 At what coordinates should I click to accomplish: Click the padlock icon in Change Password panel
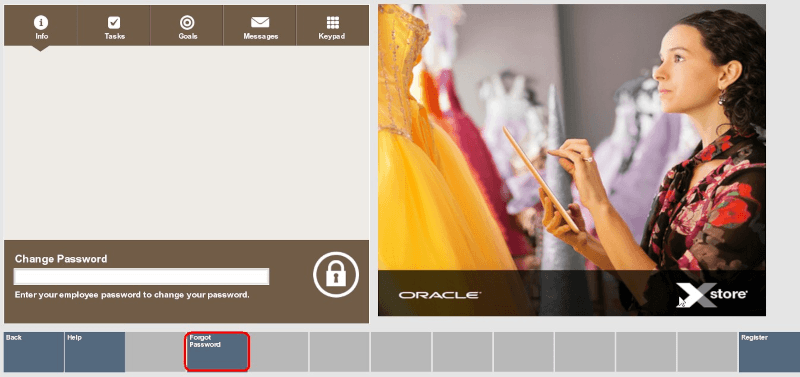[x=336, y=274]
